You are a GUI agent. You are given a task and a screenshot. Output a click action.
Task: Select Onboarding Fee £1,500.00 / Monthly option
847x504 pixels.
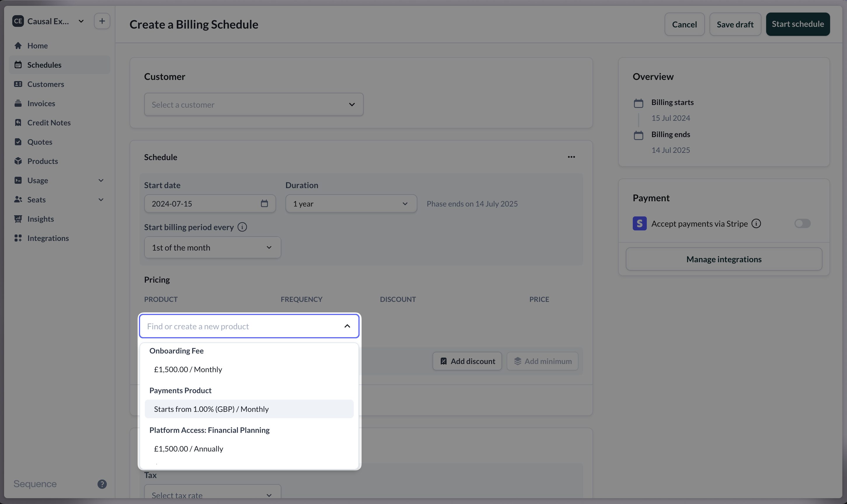pyautogui.click(x=249, y=369)
